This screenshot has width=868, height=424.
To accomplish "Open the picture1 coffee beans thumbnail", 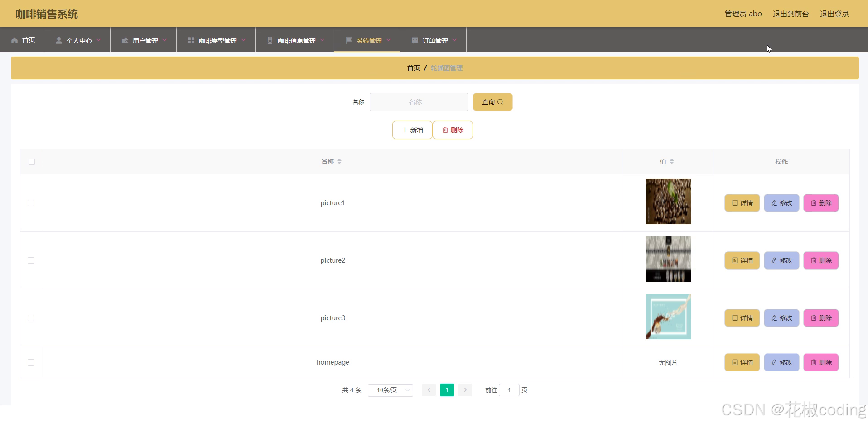I will (669, 202).
